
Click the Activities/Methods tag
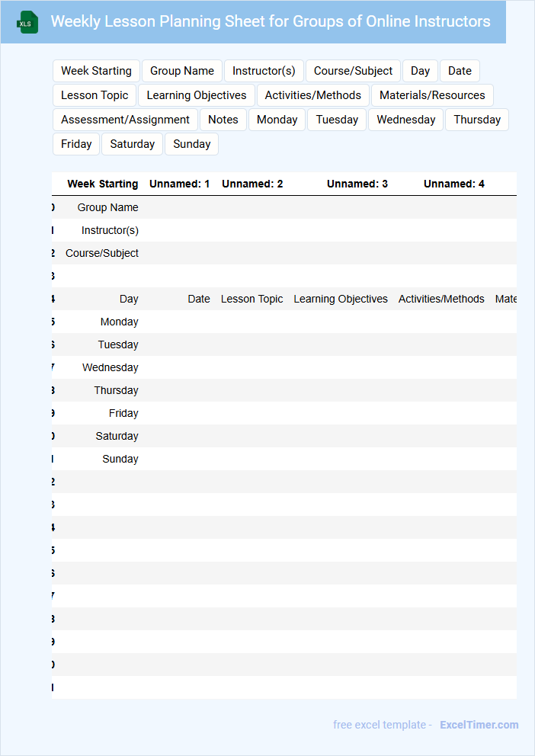(313, 95)
